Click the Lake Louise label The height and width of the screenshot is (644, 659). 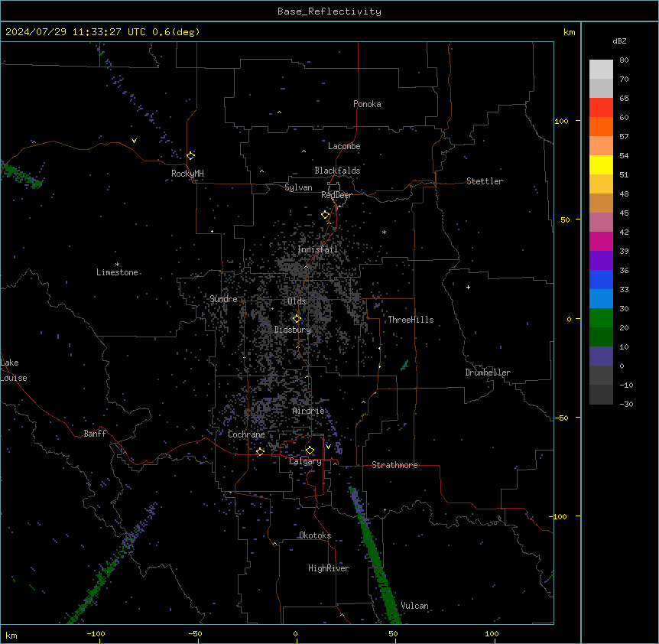[x=14, y=370]
